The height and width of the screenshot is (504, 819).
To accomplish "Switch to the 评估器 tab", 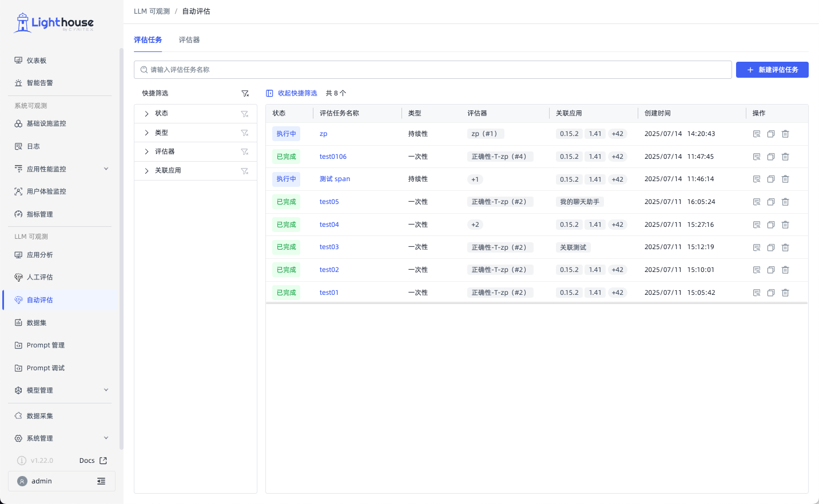I will (189, 40).
